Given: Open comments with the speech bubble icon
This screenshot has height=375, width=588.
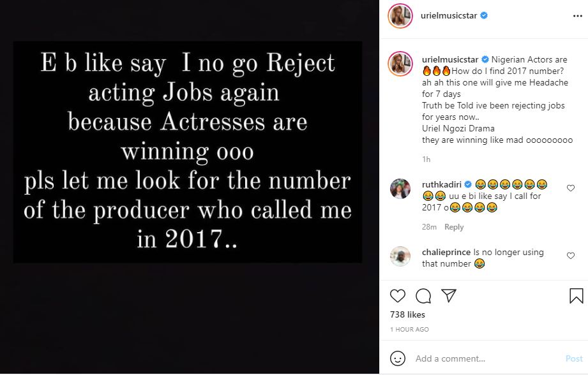Looking at the screenshot, I should 422,295.
